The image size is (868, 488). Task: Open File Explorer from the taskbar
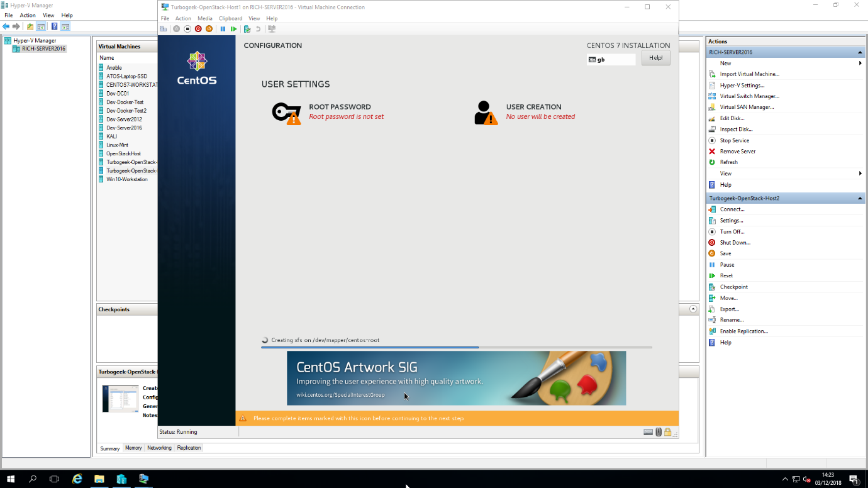tap(99, 479)
